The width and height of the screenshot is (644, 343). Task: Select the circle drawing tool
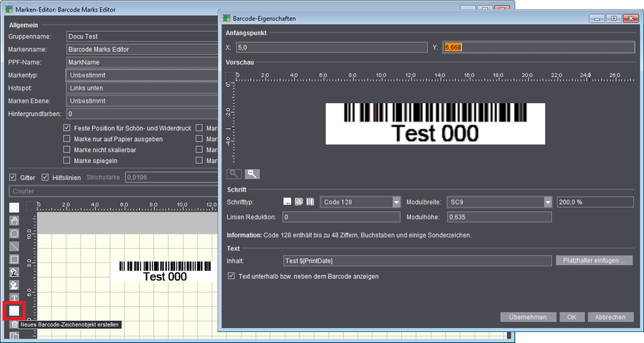coord(14,233)
